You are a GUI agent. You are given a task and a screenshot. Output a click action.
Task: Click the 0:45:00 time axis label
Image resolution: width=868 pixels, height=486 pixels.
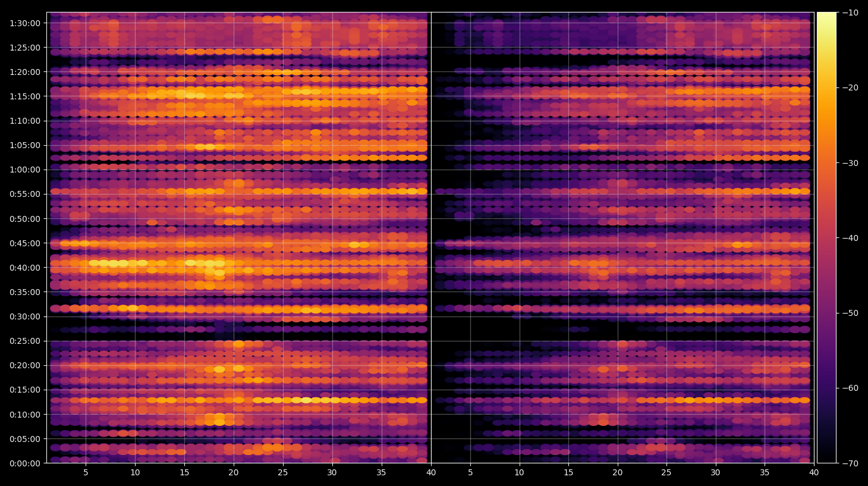click(x=25, y=243)
